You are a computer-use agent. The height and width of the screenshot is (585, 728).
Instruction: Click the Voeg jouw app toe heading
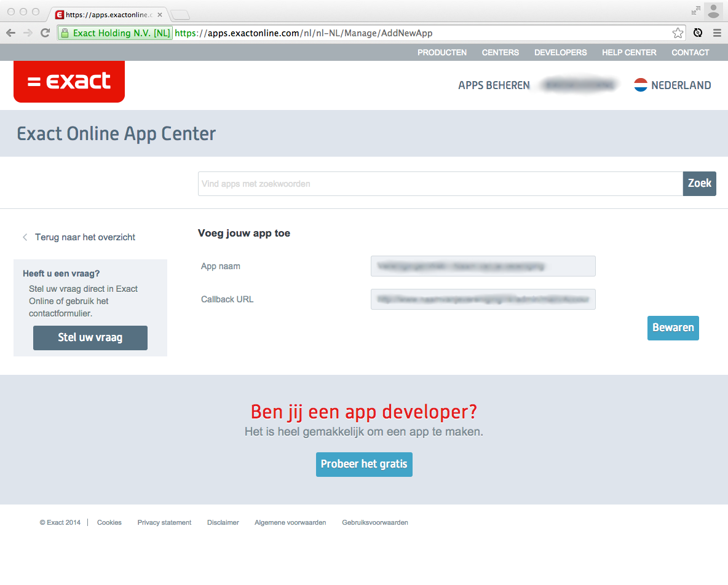(x=243, y=234)
